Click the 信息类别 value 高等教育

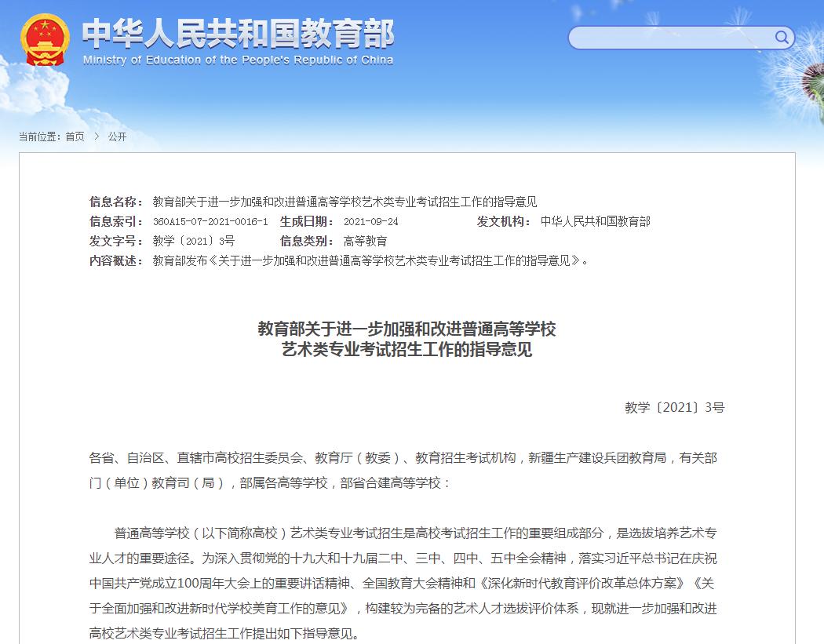click(x=360, y=241)
